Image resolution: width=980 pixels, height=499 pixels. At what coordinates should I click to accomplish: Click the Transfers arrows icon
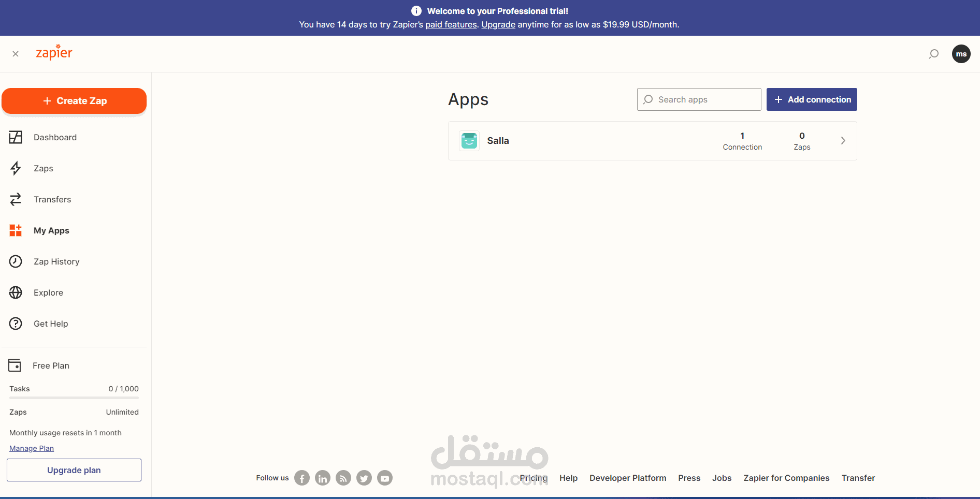click(16, 199)
